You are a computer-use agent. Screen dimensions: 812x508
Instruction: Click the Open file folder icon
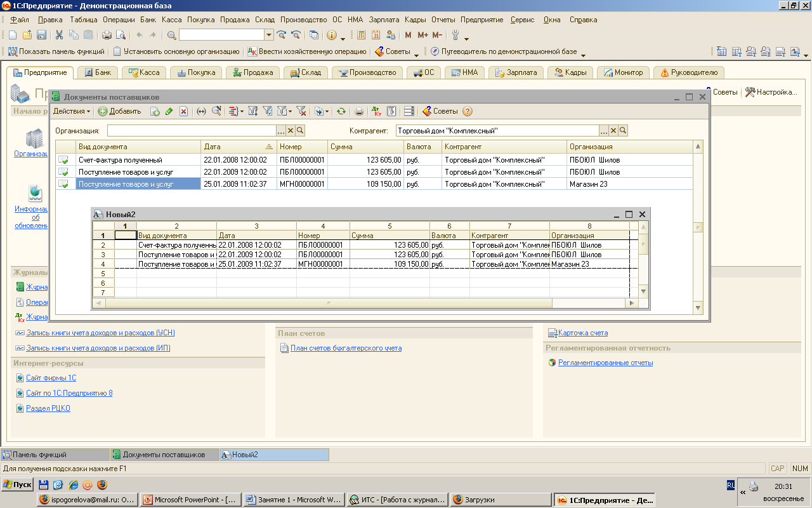coord(27,35)
